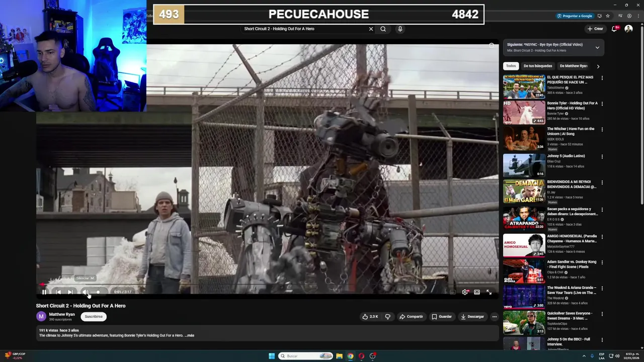Image resolution: width=644 pixels, height=362 pixels.
Task: Open the YouTube notifications bell
Action: (x=614, y=29)
